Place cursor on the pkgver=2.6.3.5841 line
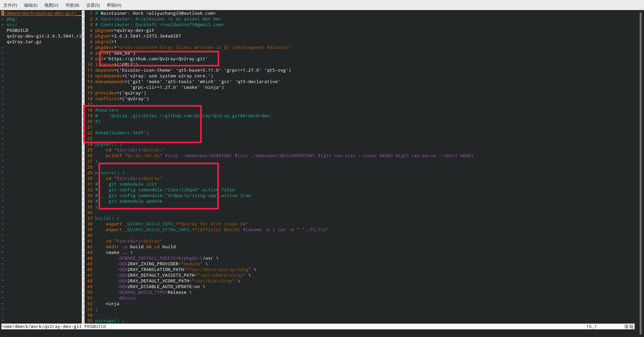The height and width of the screenshot is (337, 644). [x=138, y=36]
